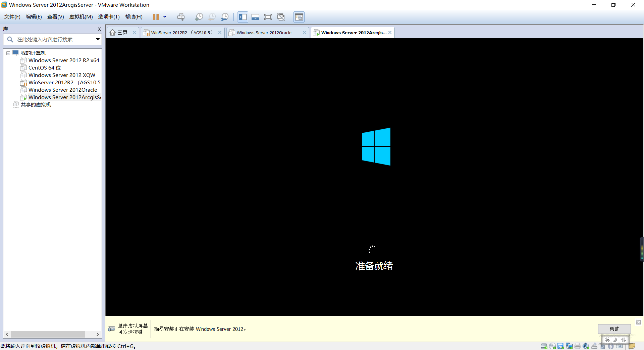
Task: Expand the library search filter dropdown
Action: tap(98, 39)
